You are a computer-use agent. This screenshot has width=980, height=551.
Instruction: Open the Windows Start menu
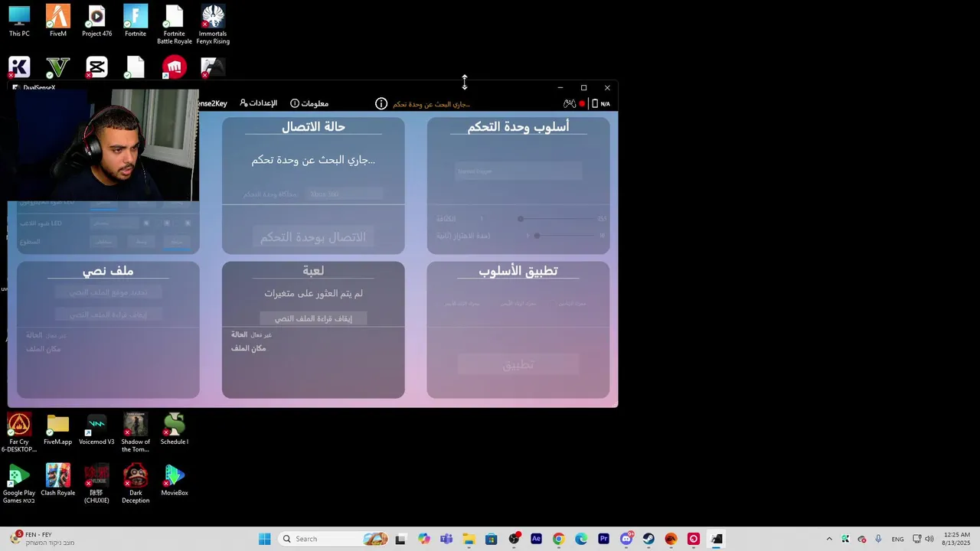pos(265,539)
